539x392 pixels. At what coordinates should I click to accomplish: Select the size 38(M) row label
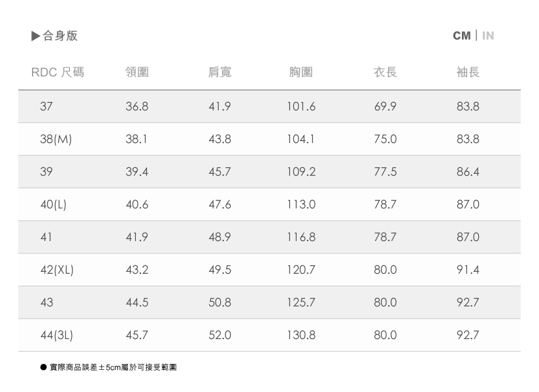pyautogui.click(x=56, y=139)
